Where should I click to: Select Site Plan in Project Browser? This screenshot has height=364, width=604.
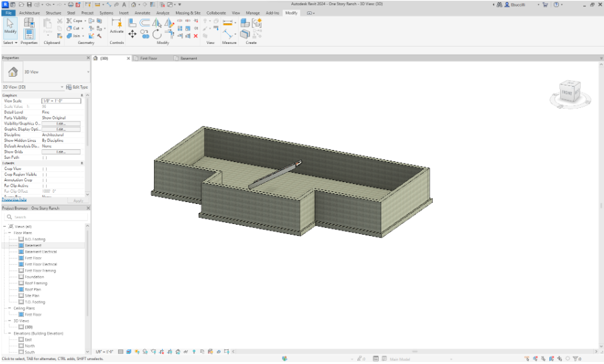point(33,295)
